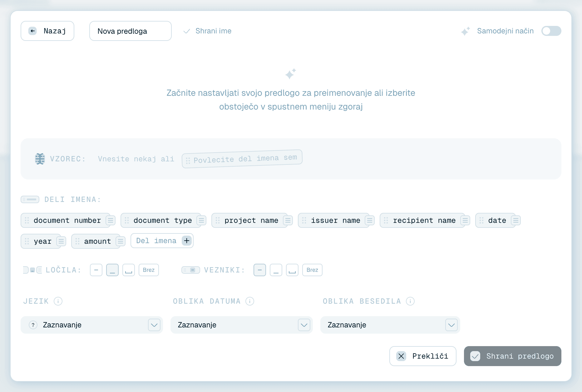Click the back arrow icon in Nazaj
Screen dimensions: 582x392
pyautogui.click(x=32, y=31)
